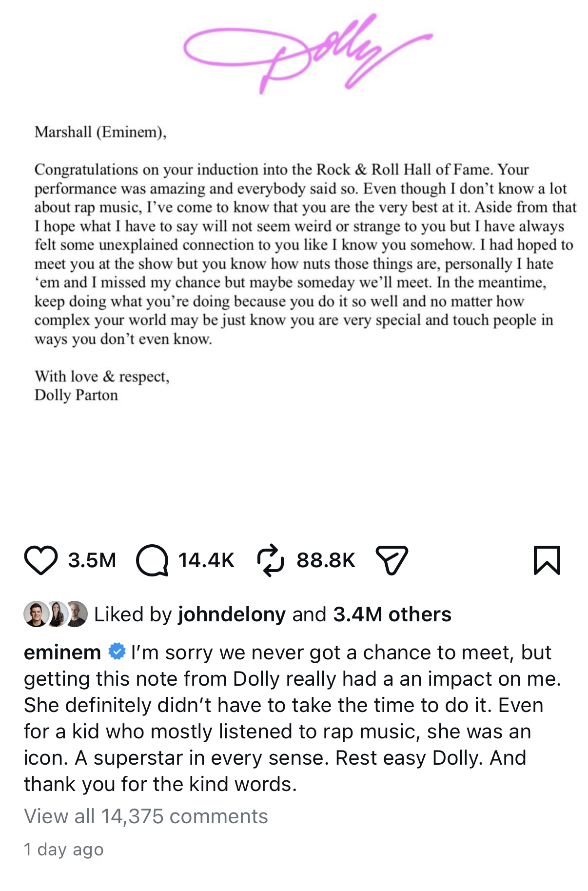The height and width of the screenshot is (891, 588).
Task: Tap the pink Dolly signature logo
Action: [x=308, y=54]
